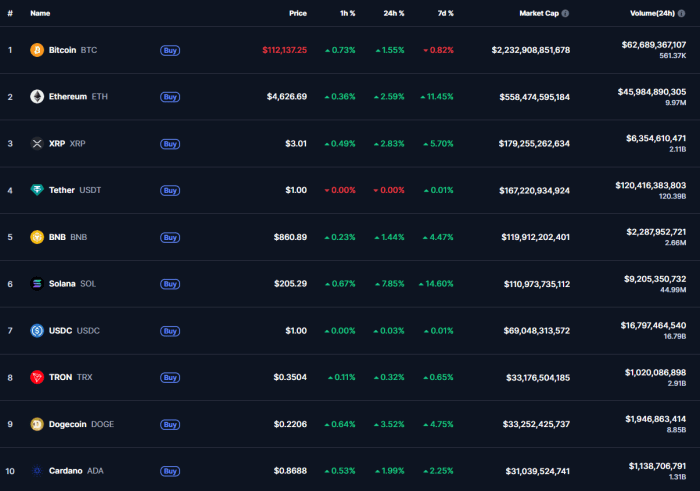Click the Buy button for Cardano
This screenshot has width=700, height=491.
click(170, 471)
